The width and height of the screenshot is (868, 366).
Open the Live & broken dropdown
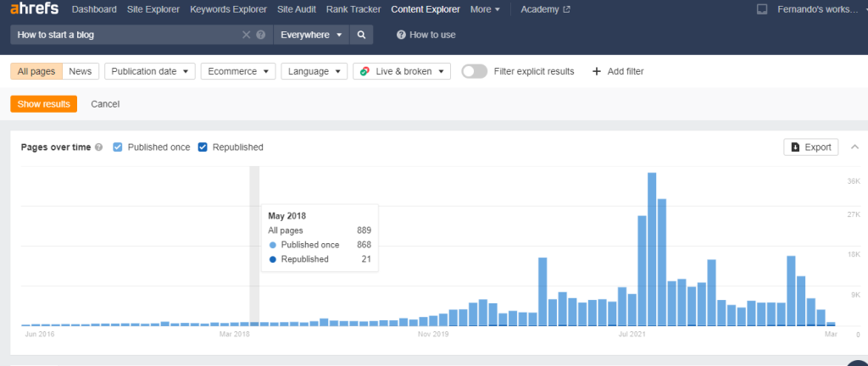(401, 71)
